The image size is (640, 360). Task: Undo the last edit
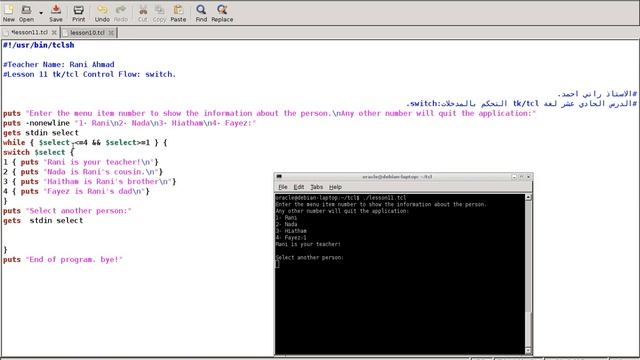[102, 13]
